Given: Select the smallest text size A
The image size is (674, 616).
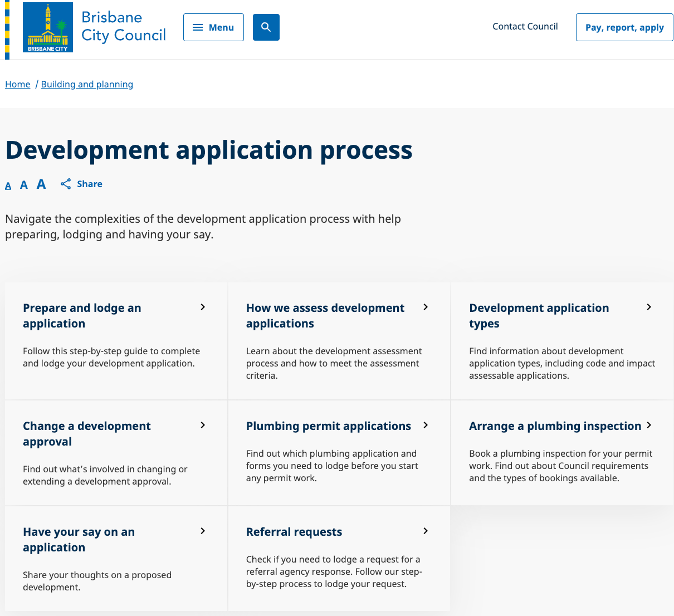Looking at the screenshot, I should click(8, 186).
